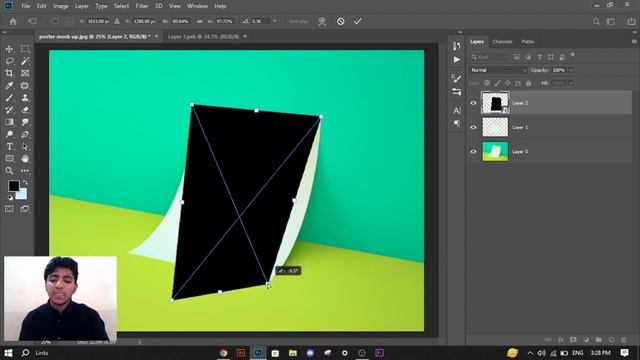
Task: Select the Frame tool
Action: click(x=25, y=73)
